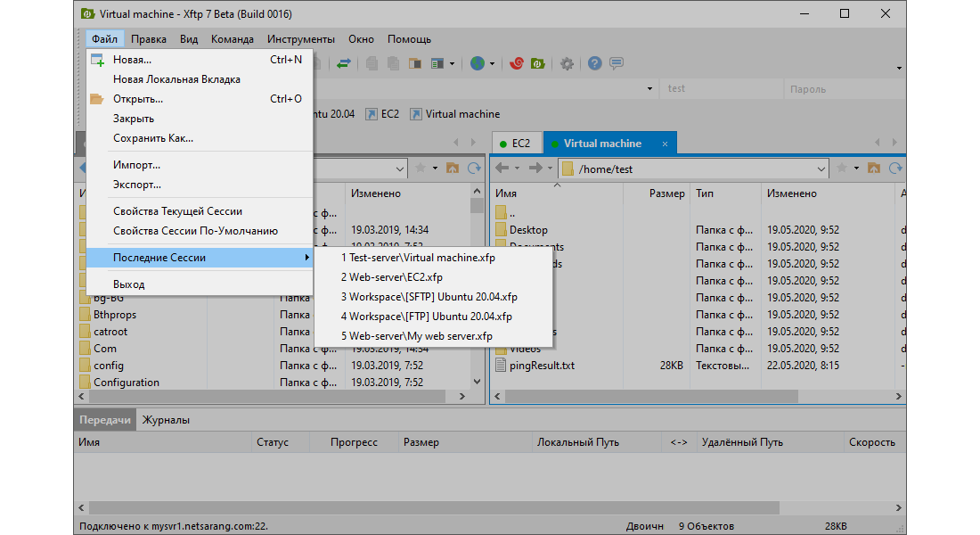The height and width of the screenshot is (535, 980).
Task: Expand the local pane path dropdown
Action: pyautogui.click(x=400, y=169)
